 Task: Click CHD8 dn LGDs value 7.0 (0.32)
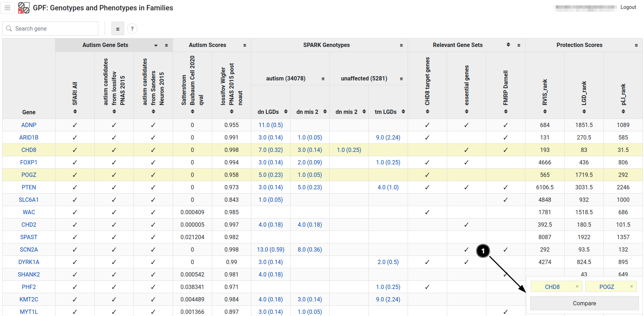(271, 150)
